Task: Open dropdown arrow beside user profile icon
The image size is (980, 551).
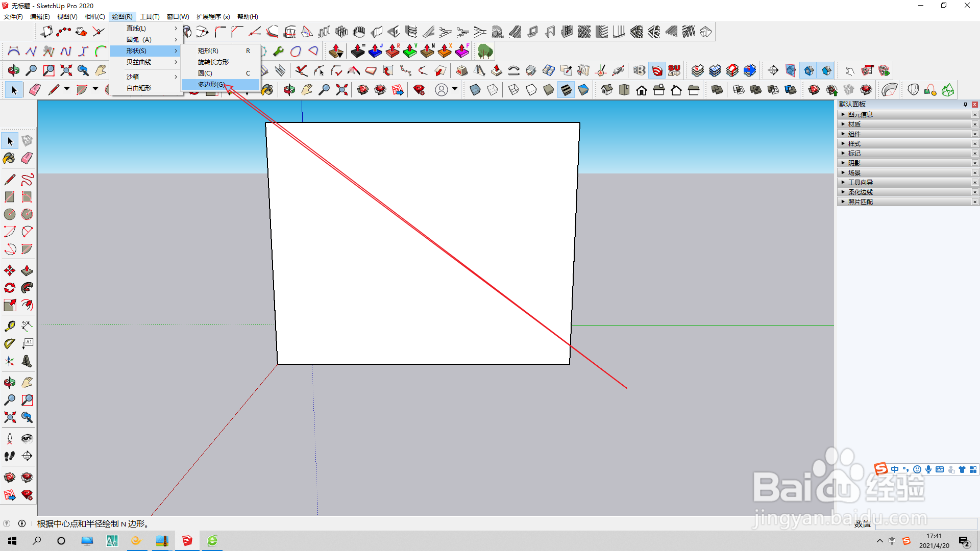Action: point(454,89)
